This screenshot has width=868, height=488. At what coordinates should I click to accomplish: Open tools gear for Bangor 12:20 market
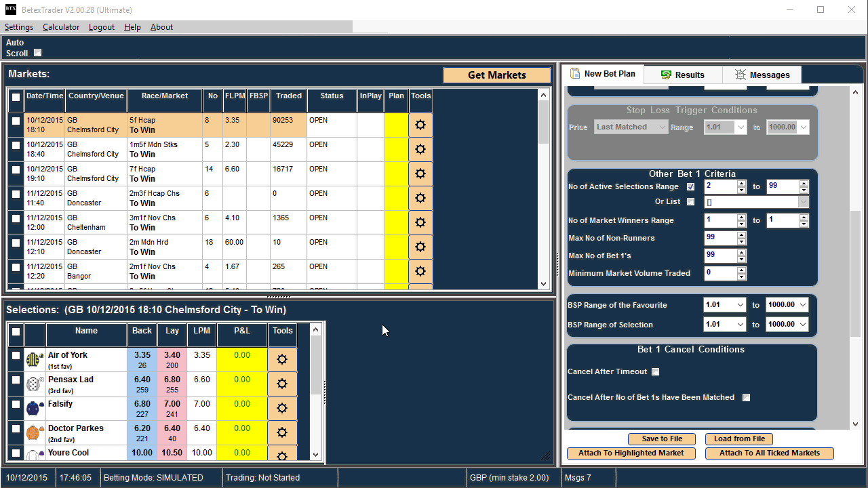(x=420, y=271)
